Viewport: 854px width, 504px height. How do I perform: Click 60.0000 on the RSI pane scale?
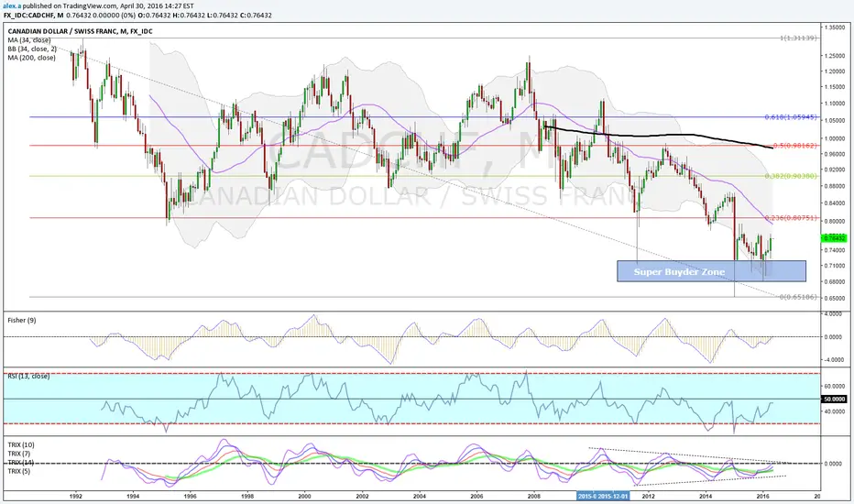(x=835, y=386)
